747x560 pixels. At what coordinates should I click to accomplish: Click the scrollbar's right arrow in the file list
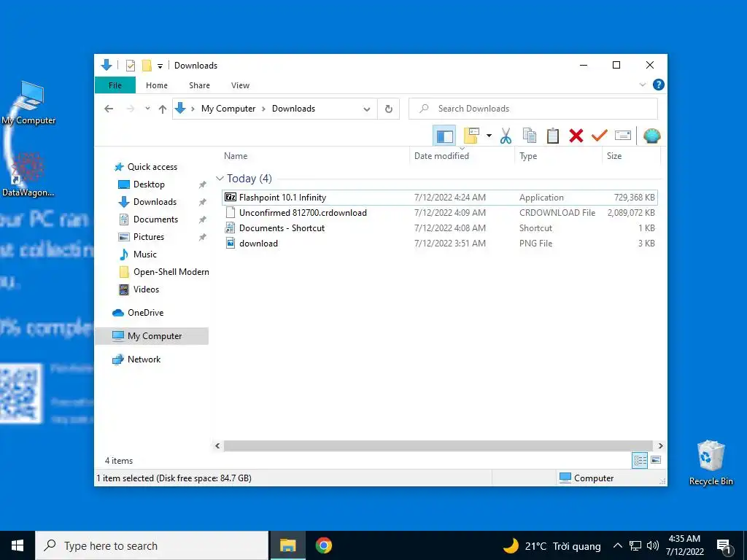point(660,446)
